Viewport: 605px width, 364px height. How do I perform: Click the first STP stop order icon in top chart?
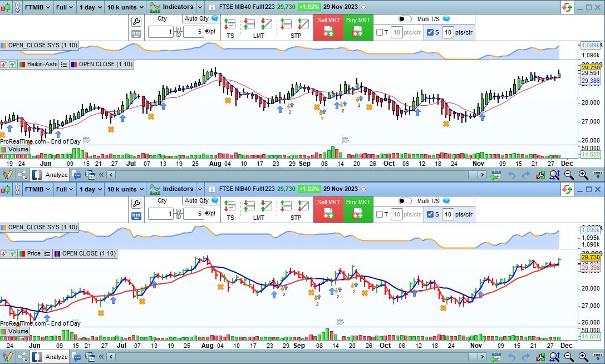click(286, 24)
